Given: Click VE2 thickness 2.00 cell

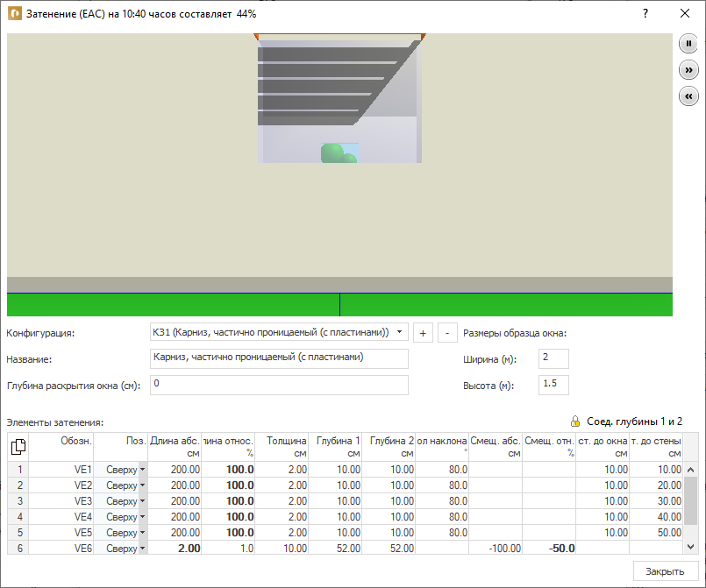Looking at the screenshot, I should tap(282, 485).
